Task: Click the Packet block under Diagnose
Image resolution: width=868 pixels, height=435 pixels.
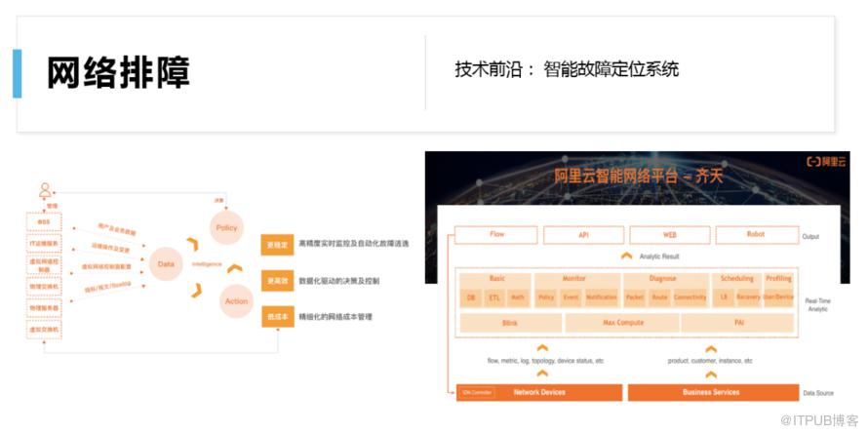Action: [635, 297]
